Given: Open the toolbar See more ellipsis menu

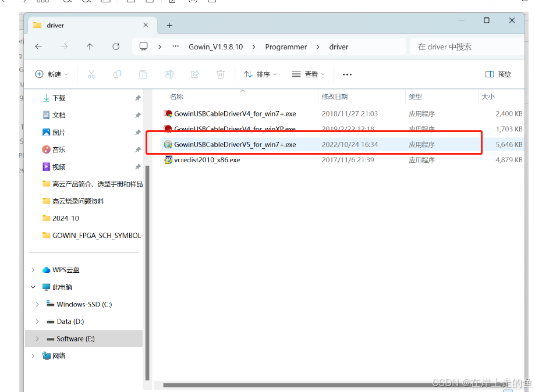Looking at the screenshot, I should click(347, 74).
